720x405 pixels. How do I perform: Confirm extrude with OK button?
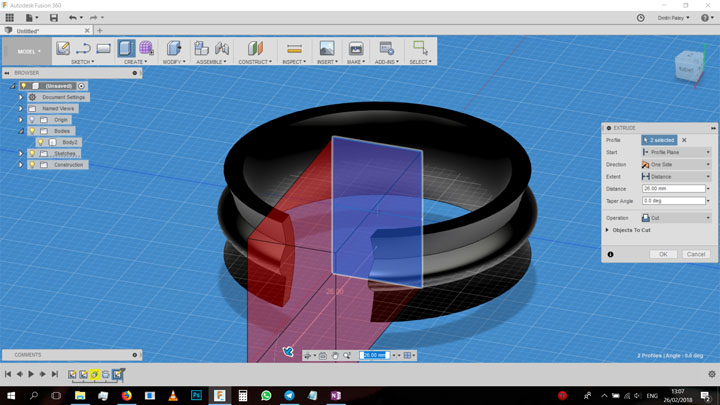tap(663, 254)
